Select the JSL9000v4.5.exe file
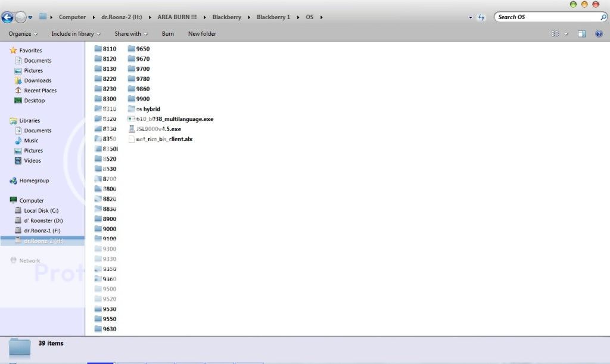This screenshot has width=610, height=364. click(x=154, y=129)
